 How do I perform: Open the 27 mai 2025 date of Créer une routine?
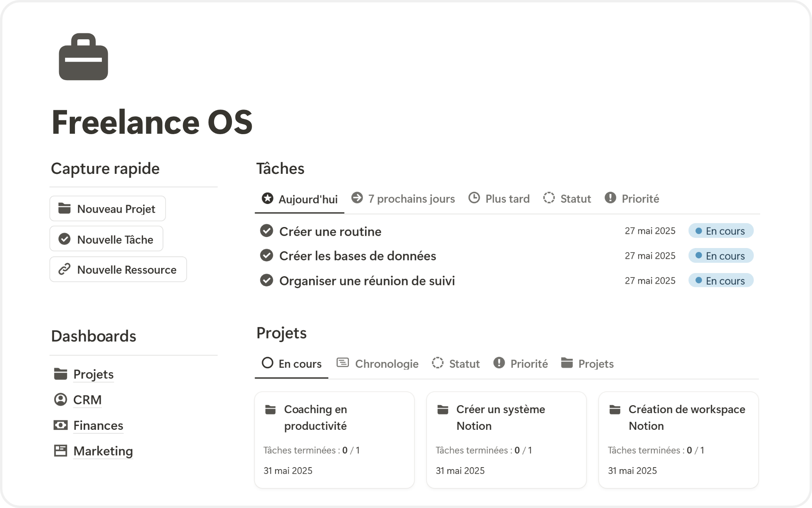(650, 231)
